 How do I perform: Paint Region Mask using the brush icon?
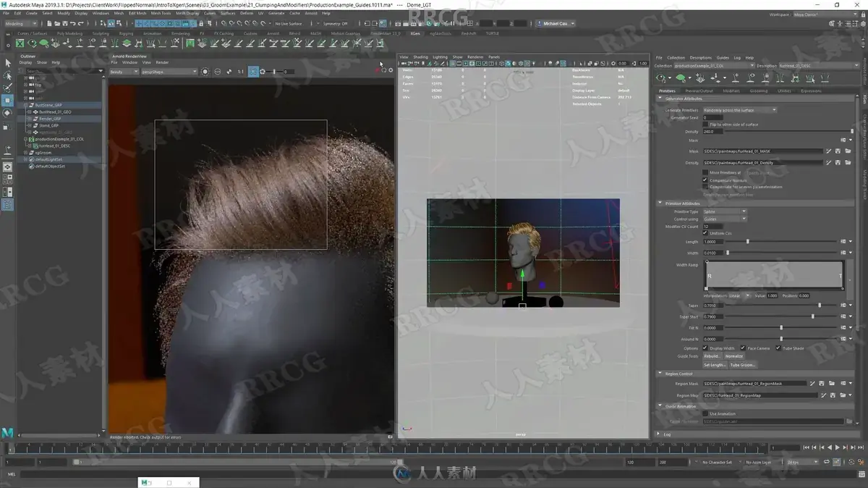pos(812,383)
